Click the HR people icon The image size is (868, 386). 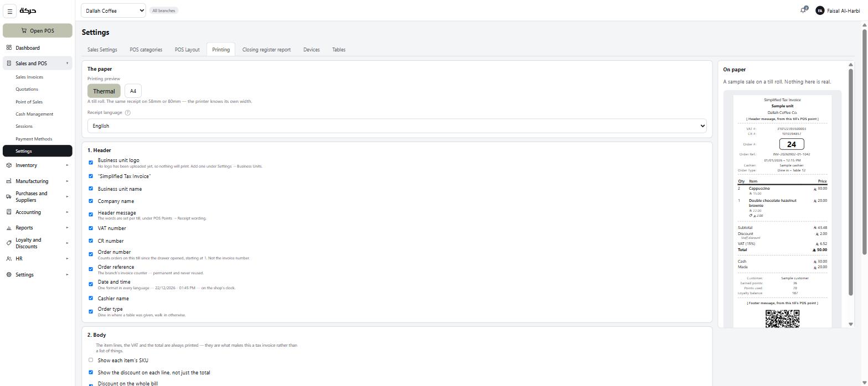tap(9, 259)
